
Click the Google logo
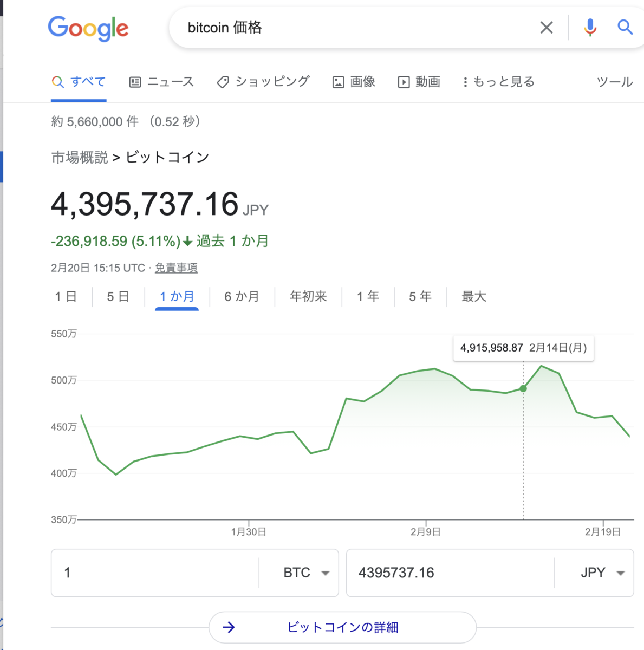(x=88, y=28)
